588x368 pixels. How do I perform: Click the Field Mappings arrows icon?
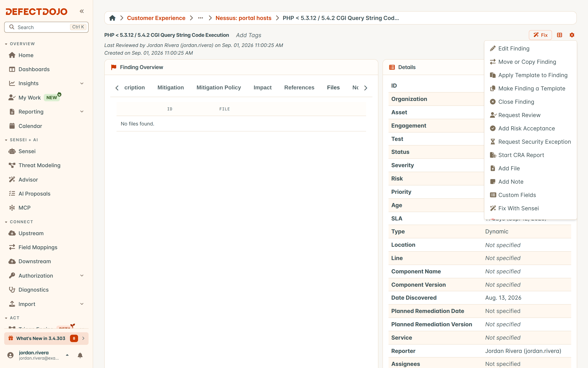(12, 247)
